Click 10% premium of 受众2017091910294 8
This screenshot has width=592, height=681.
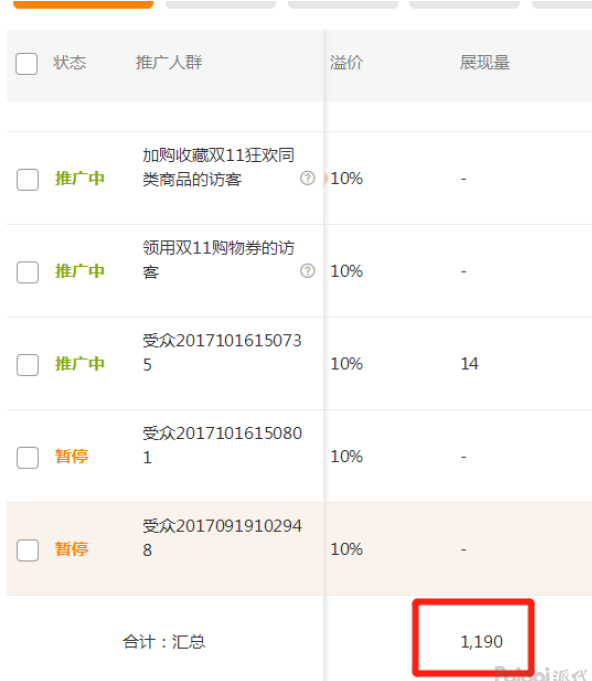(347, 549)
